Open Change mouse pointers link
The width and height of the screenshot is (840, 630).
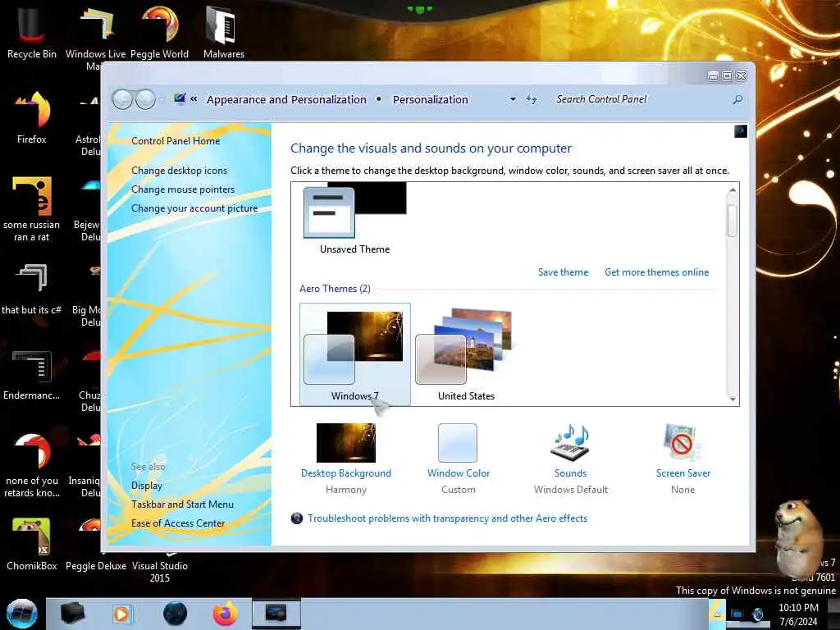(x=183, y=189)
